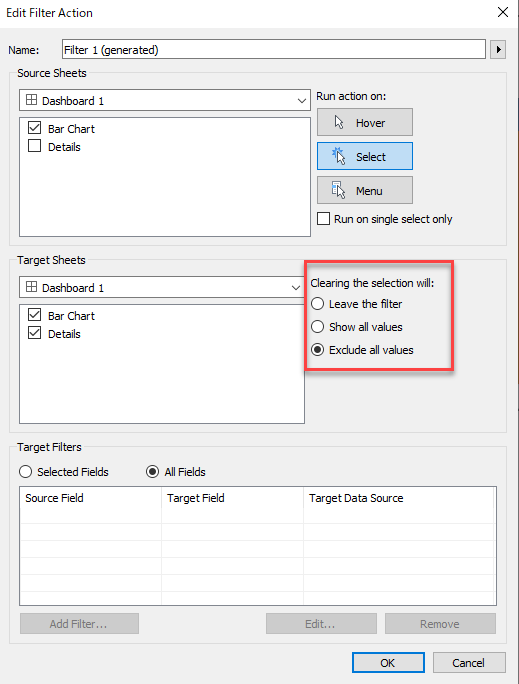Uncheck Details in Target Sheets
519x684 pixels.
point(34,333)
